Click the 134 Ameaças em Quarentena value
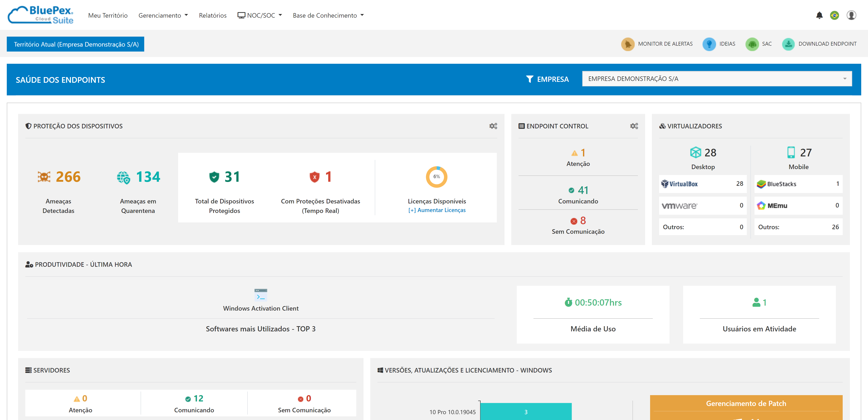Viewport: 868px width, 420px height. [x=148, y=177]
